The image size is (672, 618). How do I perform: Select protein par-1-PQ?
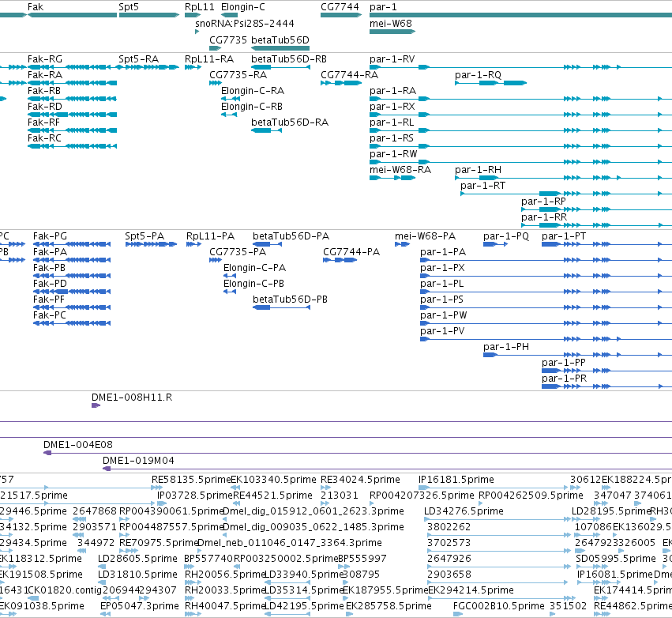495,244
